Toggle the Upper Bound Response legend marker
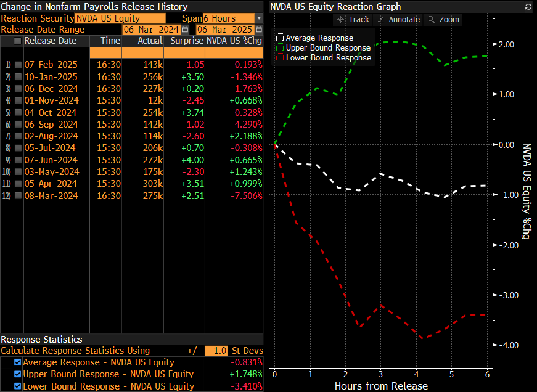This screenshot has height=392, width=537. 280,48
